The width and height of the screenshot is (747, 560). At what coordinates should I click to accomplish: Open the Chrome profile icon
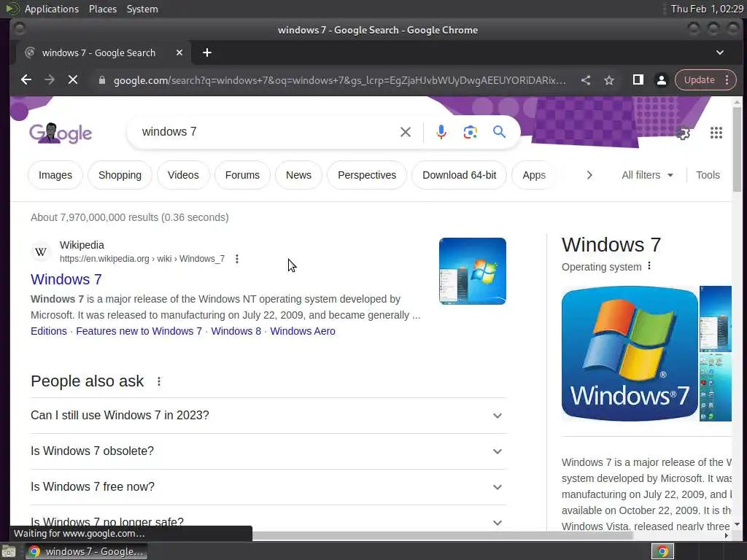tap(661, 80)
